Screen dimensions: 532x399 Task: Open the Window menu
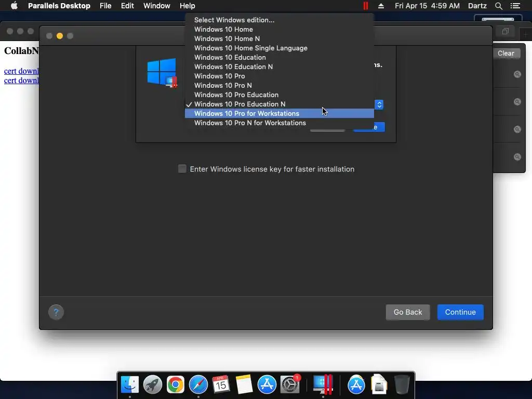(x=157, y=6)
